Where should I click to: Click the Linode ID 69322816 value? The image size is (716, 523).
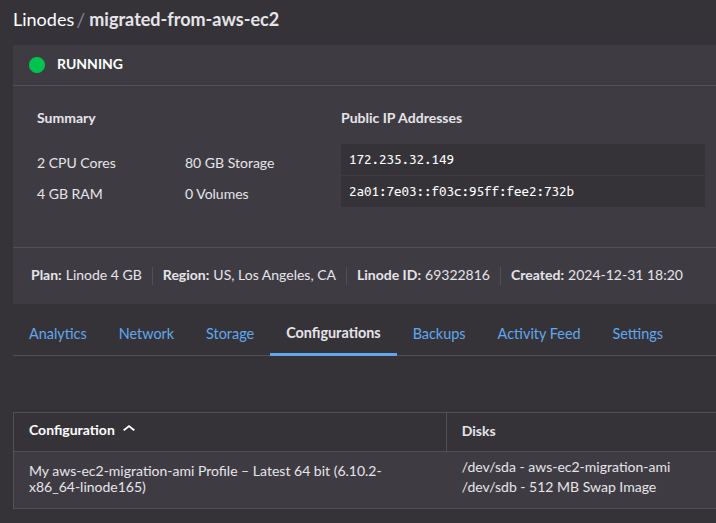[457, 275]
